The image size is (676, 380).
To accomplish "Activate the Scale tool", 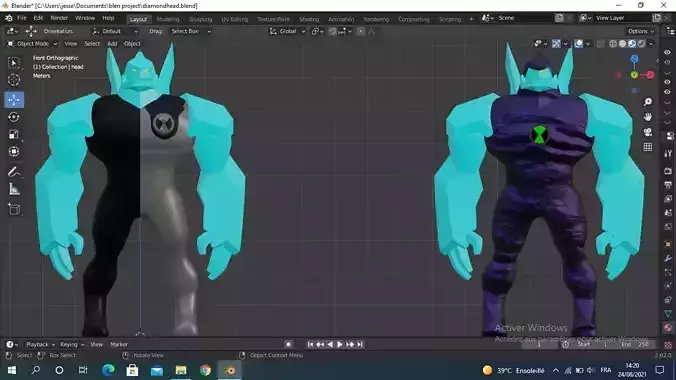I will pos(14,134).
